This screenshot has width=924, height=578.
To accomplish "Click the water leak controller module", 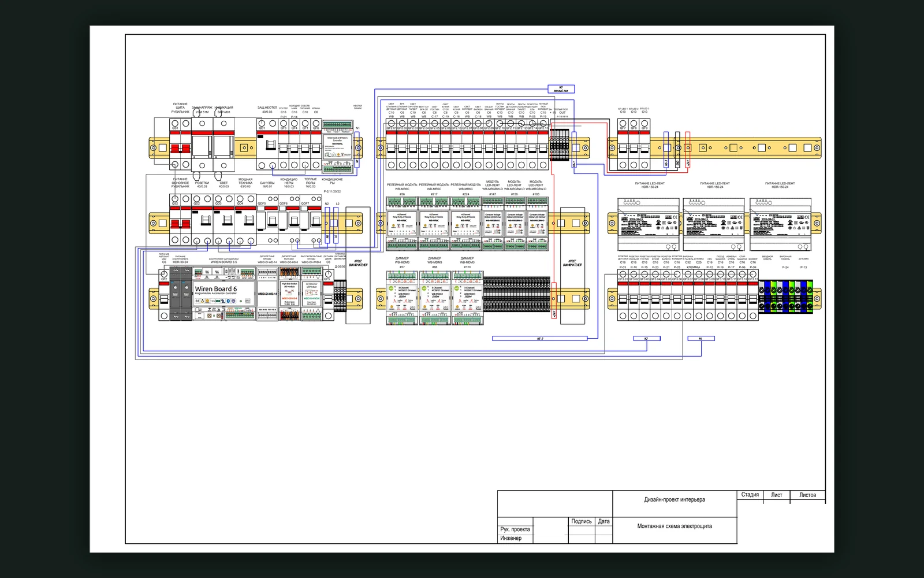I will tap(337, 146).
